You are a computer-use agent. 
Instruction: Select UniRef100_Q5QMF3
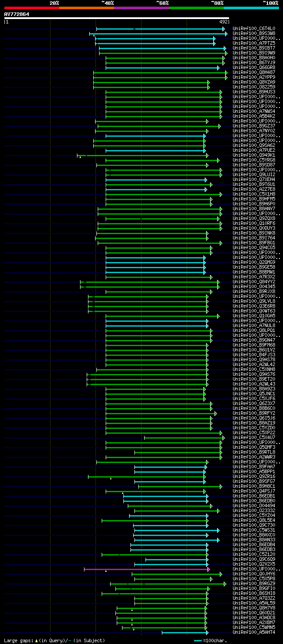point(254,447)
